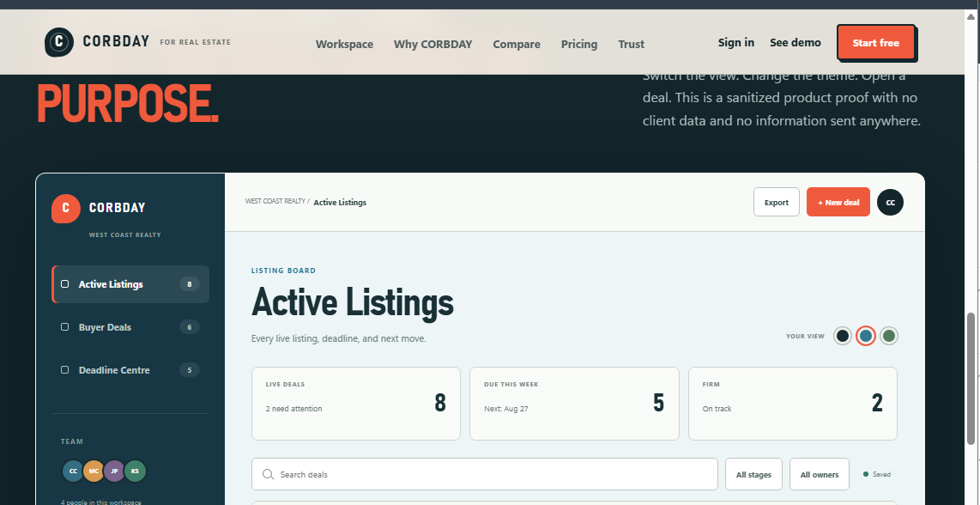Click '4 people in this workspace' text
The width and height of the screenshot is (980, 505).
click(x=100, y=502)
